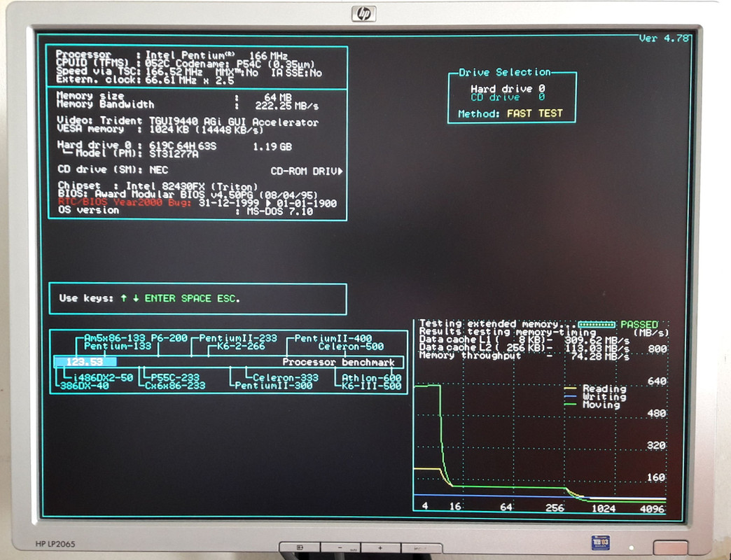This screenshot has width=731, height=560.
Task: Click the Processor Intel Pentium 166 MHz line
Action: click(172, 55)
